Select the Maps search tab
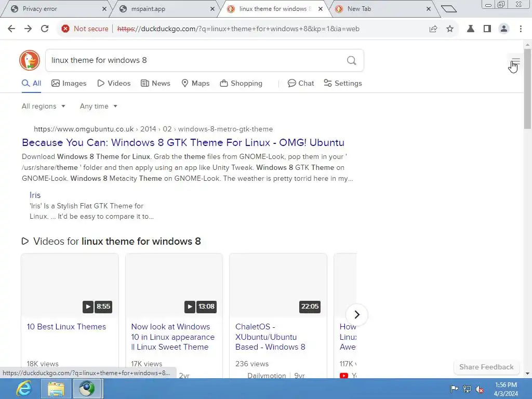 point(196,84)
